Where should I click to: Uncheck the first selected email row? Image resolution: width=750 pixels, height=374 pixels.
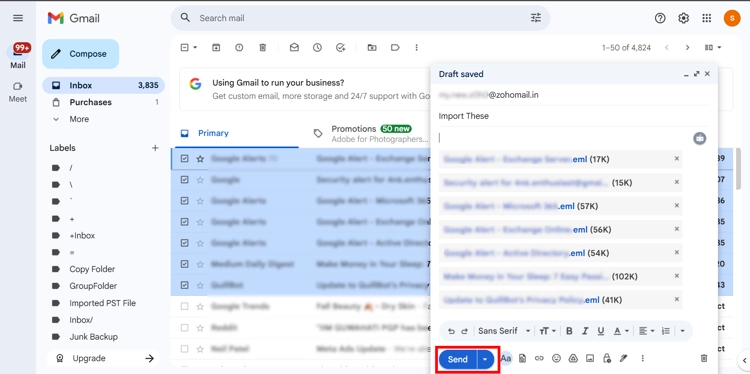(x=185, y=159)
